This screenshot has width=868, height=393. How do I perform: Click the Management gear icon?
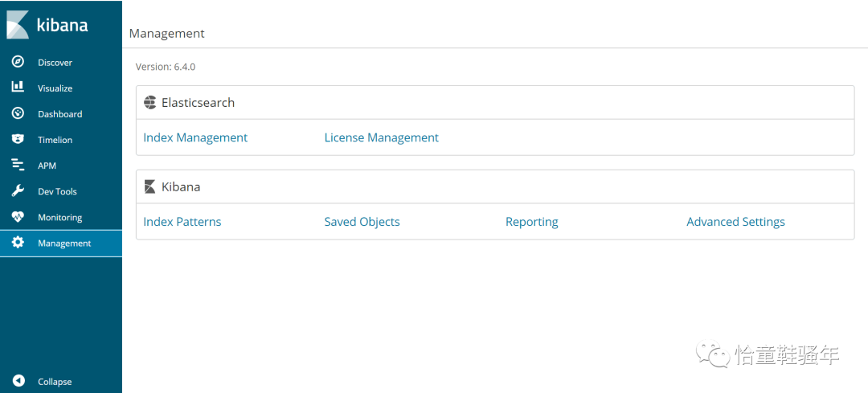(x=18, y=243)
